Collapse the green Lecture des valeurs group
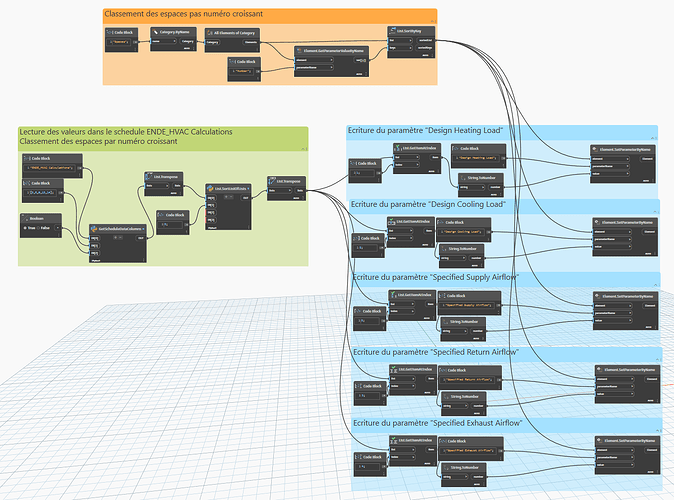 (304, 149)
